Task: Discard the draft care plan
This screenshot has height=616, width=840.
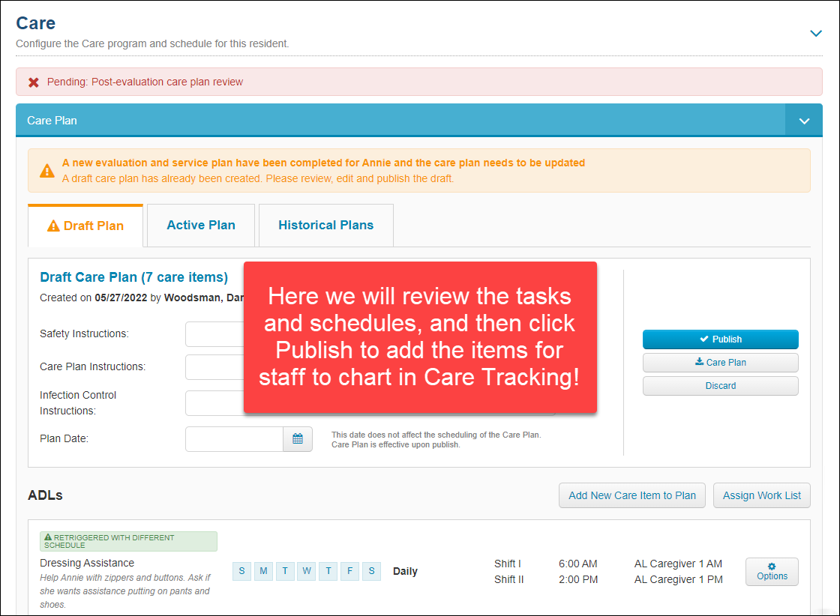Action: point(720,386)
